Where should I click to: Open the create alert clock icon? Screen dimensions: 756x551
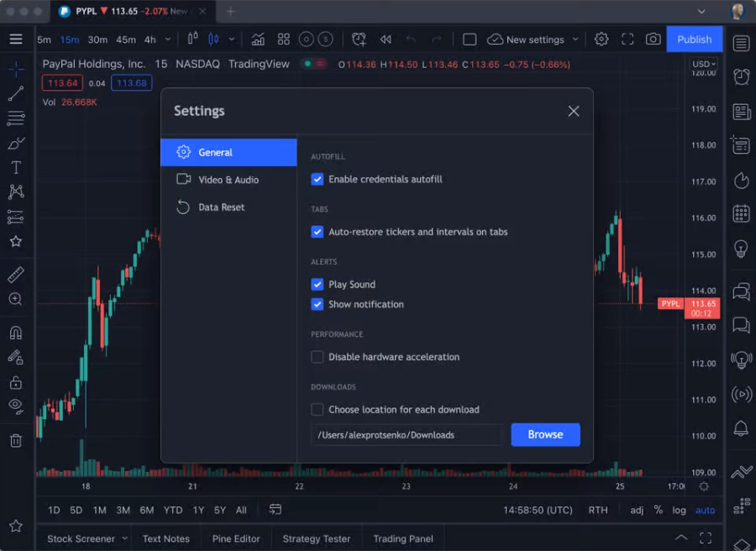pos(359,39)
